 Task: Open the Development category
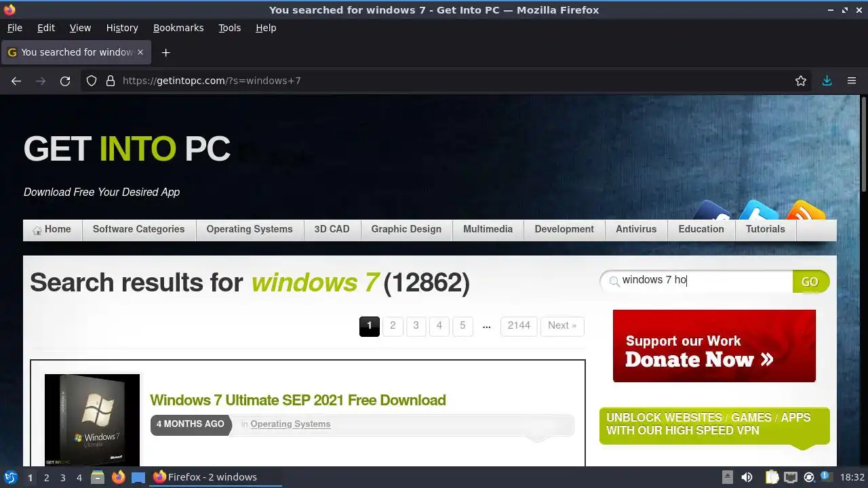click(x=564, y=230)
